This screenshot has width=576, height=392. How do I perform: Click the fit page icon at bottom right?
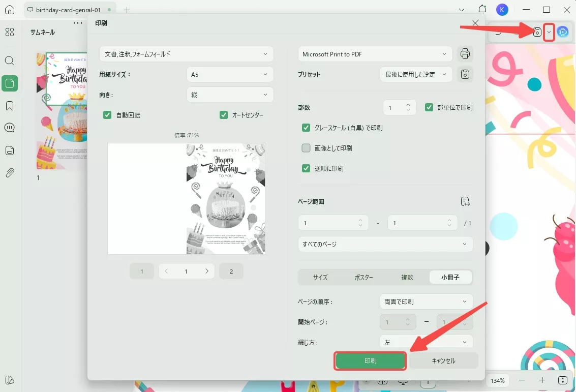[x=563, y=380]
